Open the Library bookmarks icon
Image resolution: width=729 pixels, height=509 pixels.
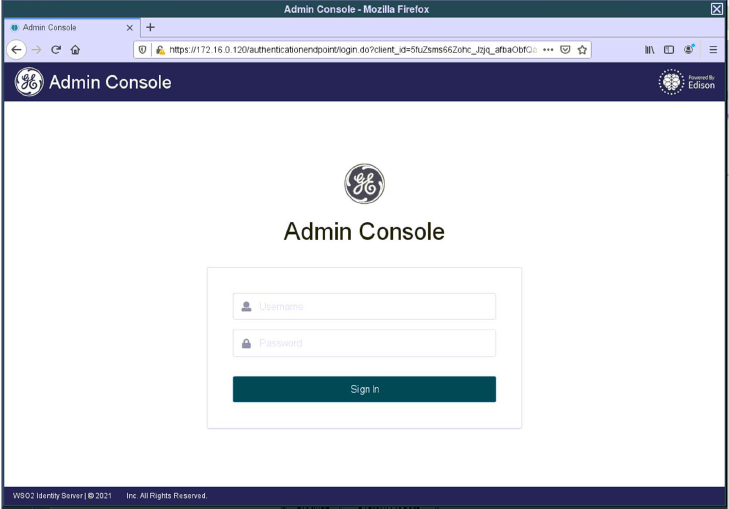point(649,49)
